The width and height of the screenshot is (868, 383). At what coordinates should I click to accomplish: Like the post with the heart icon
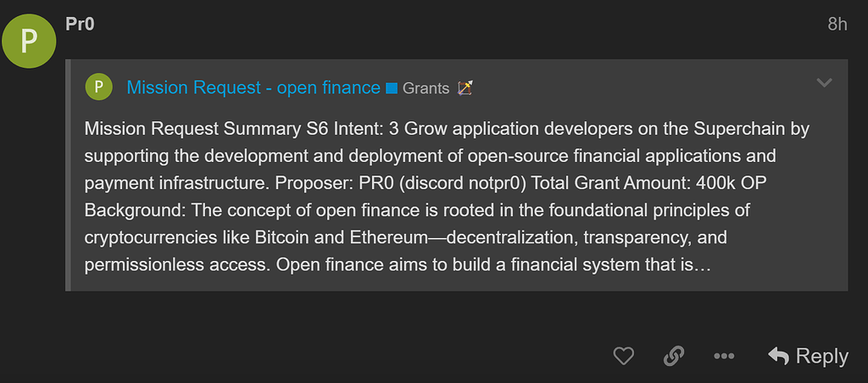623,356
